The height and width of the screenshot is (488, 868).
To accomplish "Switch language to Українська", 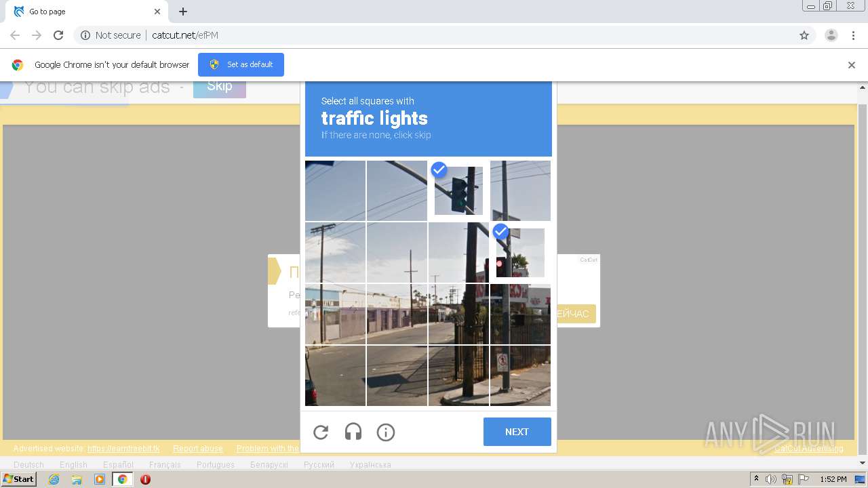I will (370, 465).
